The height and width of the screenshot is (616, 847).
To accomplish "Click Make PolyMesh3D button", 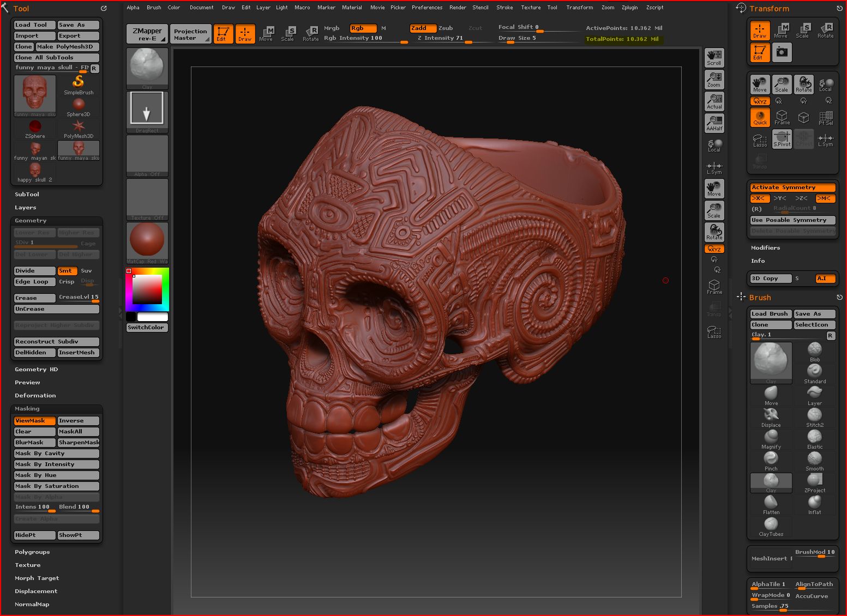I will (68, 46).
